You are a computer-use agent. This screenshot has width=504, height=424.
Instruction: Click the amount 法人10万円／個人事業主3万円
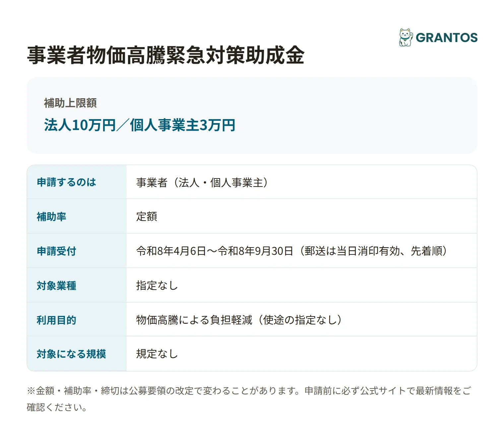140,125
